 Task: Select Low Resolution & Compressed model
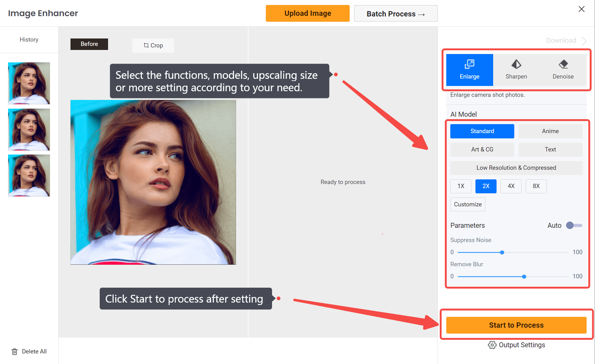(516, 168)
